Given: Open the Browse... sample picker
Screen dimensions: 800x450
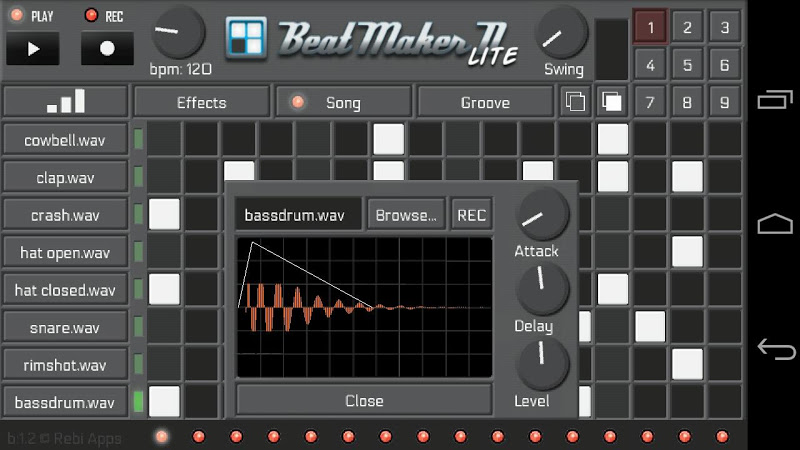Looking at the screenshot, I should [x=406, y=215].
